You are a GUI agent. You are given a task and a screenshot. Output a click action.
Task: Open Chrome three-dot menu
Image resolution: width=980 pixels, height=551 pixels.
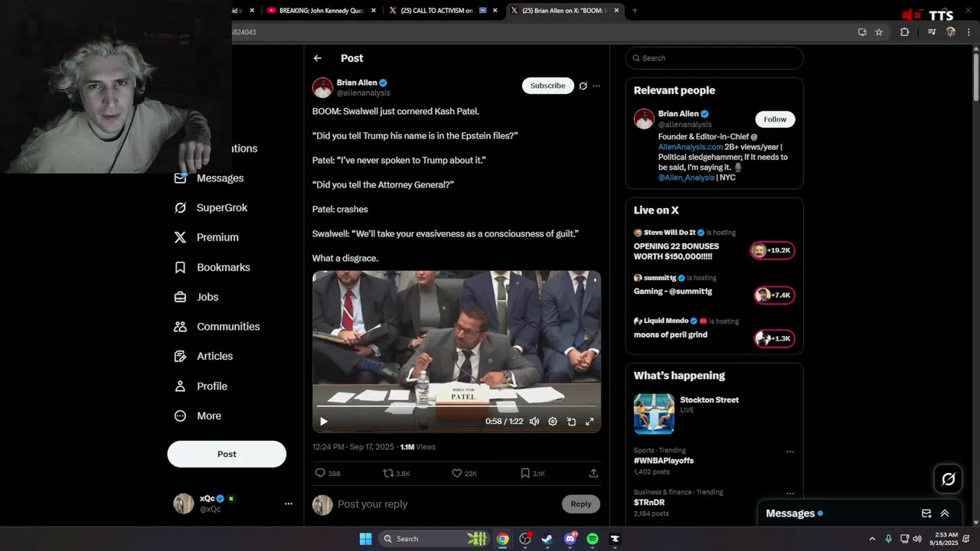[x=969, y=32]
